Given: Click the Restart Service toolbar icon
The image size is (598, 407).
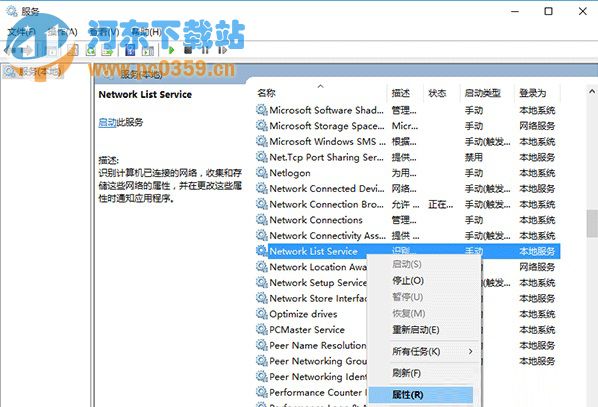Looking at the screenshot, I should click(222, 50).
